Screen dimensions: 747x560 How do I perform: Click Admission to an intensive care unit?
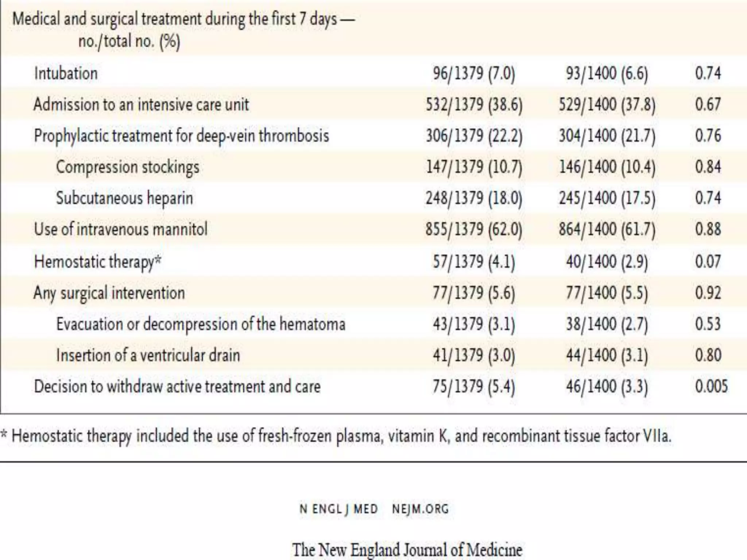click(141, 105)
